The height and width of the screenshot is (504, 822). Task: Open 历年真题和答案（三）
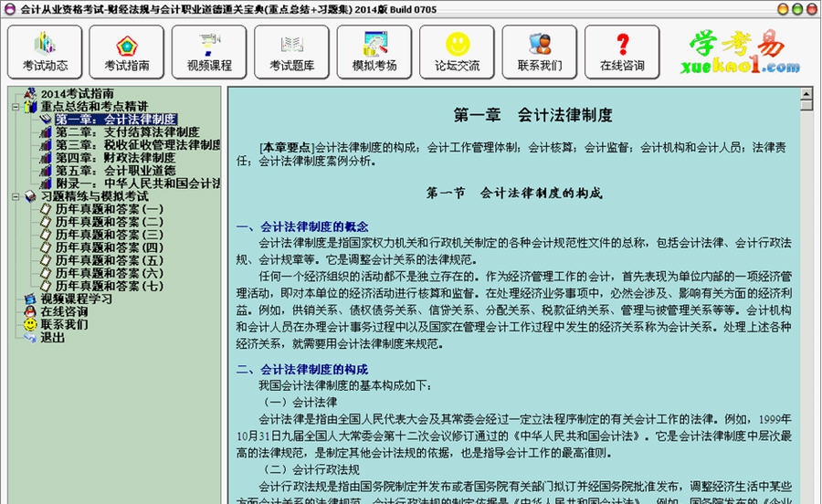pyautogui.click(x=110, y=235)
